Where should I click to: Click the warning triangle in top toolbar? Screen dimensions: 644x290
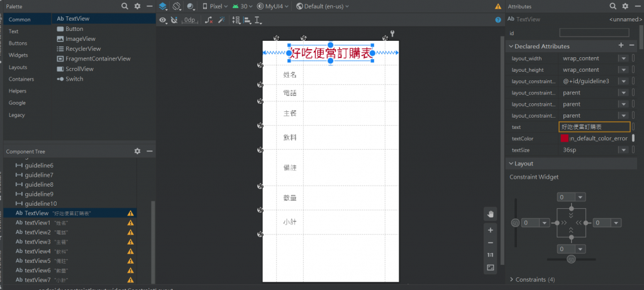click(498, 6)
